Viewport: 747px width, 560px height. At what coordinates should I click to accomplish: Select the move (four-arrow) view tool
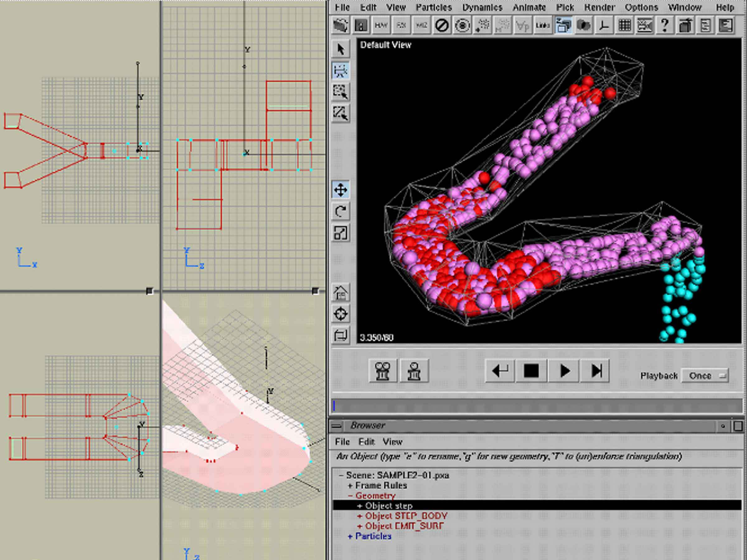[341, 190]
